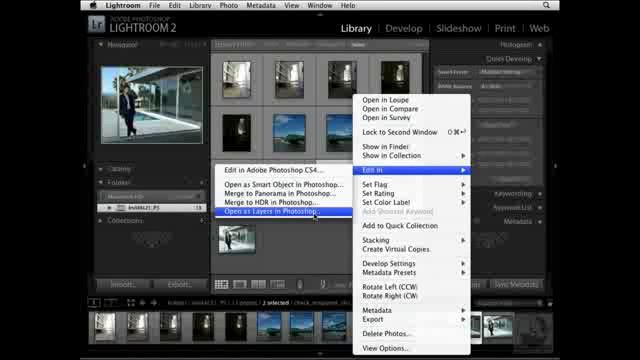Go back with filmstrip left arrow
The width and height of the screenshot is (640, 360).
point(142,302)
